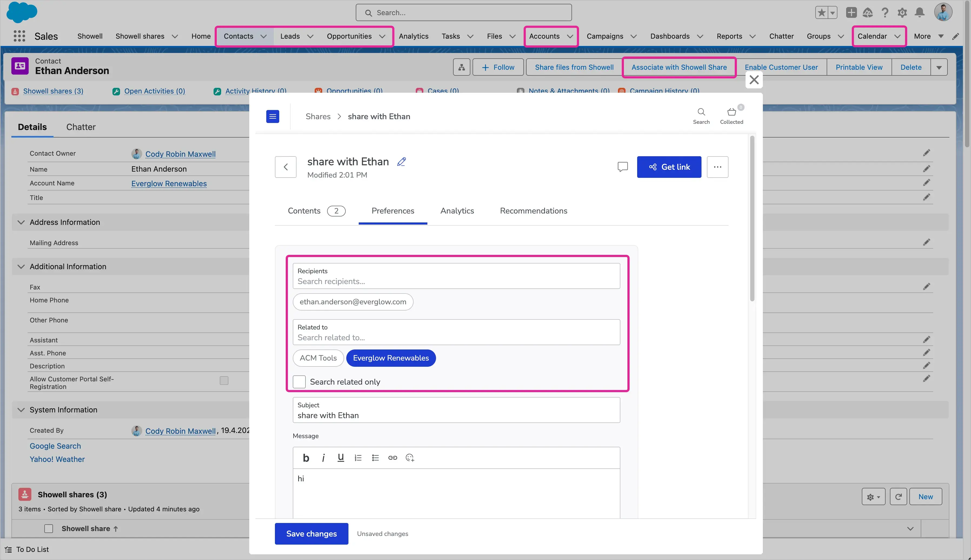Open the Favorites star icon
Screen dimensions: 971x560
821,13
